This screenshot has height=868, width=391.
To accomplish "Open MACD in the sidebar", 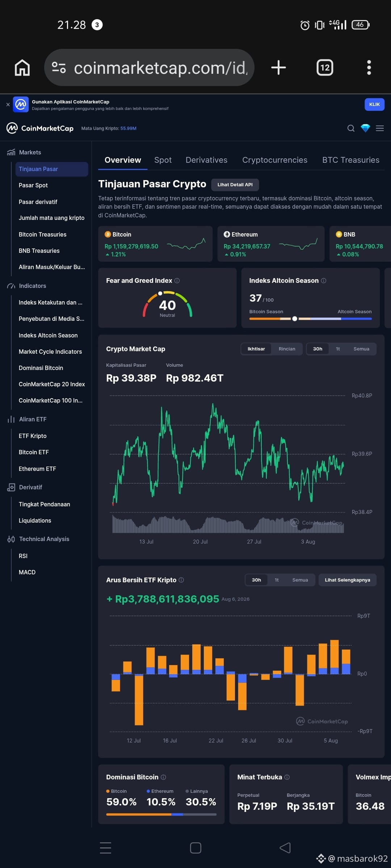I will 27,572.
